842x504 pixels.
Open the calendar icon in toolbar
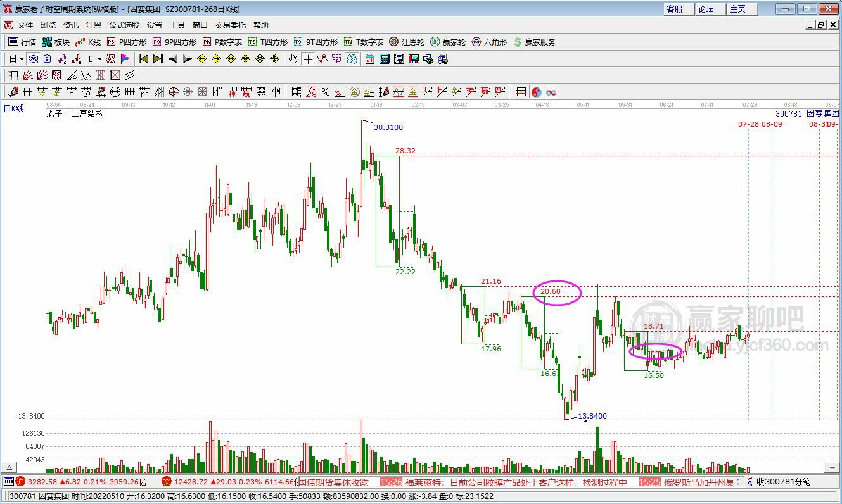click(x=369, y=59)
